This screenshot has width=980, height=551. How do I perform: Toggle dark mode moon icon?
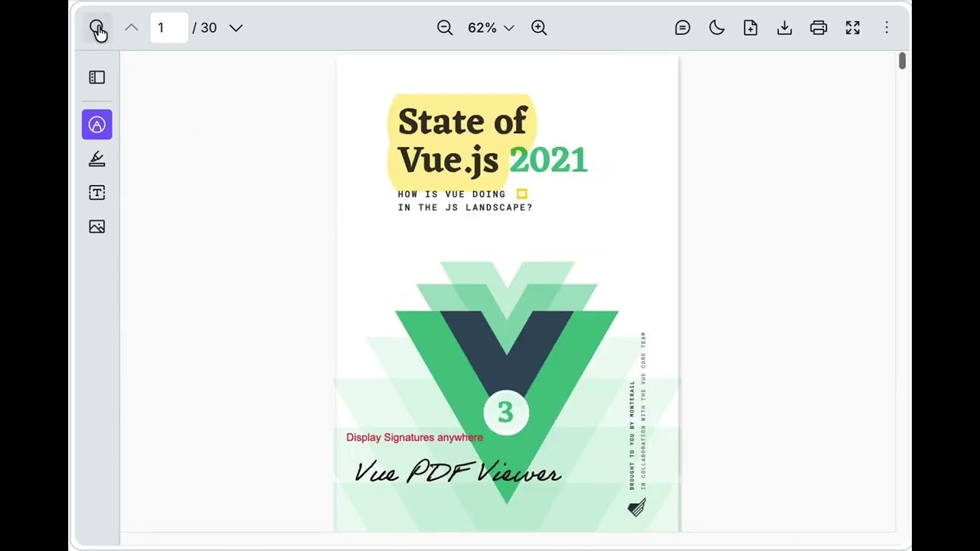pyautogui.click(x=717, y=28)
